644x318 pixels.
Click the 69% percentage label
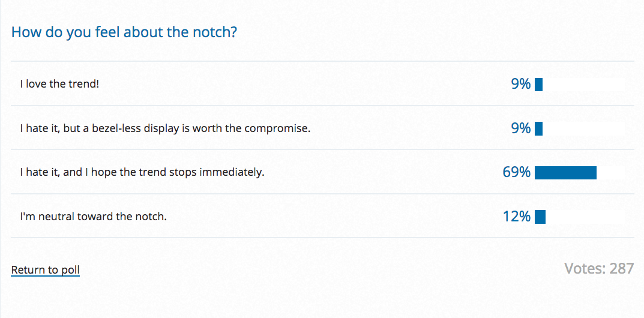point(517,173)
